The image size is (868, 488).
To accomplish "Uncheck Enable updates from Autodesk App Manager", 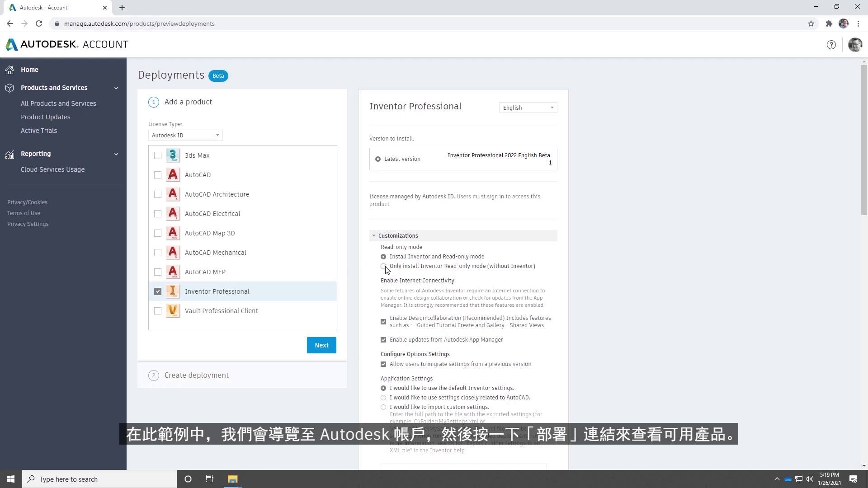I will click(x=383, y=340).
